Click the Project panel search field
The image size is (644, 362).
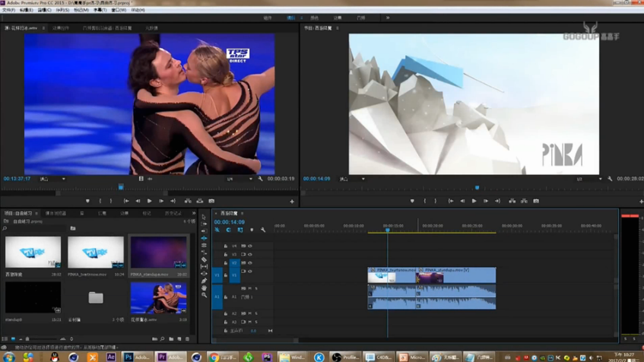(x=33, y=228)
